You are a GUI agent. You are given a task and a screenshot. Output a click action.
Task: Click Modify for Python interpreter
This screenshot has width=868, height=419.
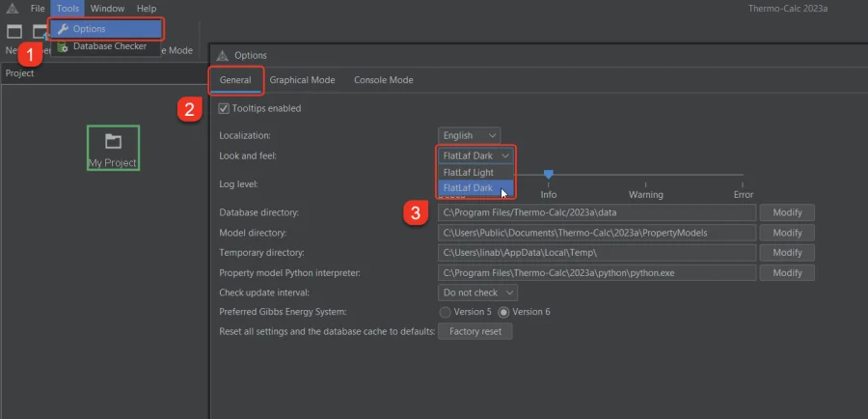787,272
